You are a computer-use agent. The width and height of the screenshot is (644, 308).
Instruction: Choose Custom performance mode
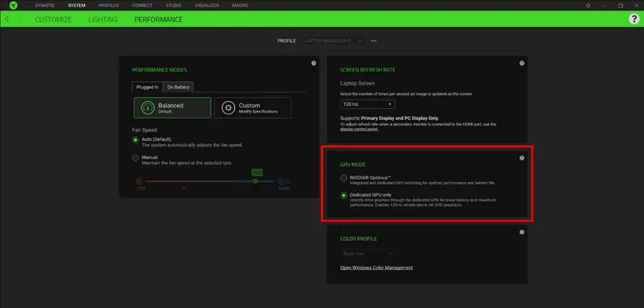253,108
